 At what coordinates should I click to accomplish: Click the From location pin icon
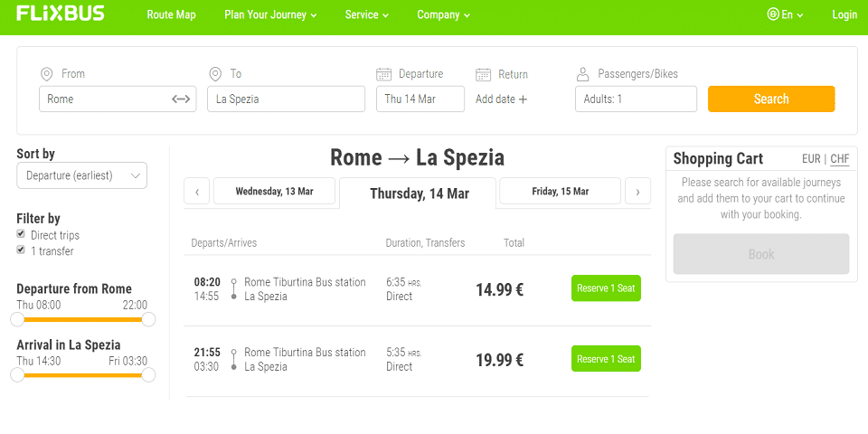pyautogui.click(x=46, y=74)
